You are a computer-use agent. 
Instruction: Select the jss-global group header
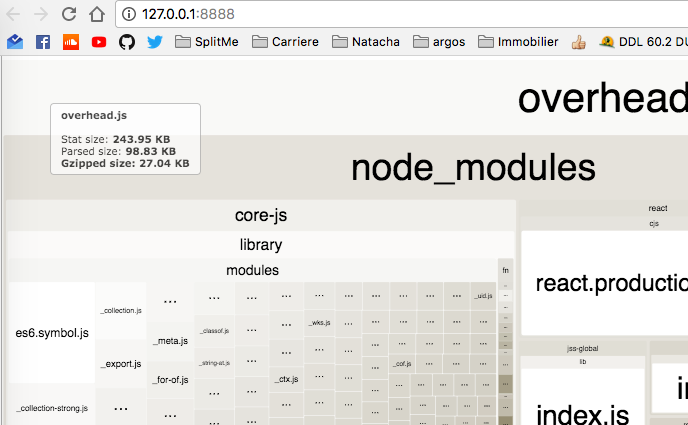[x=582, y=349]
